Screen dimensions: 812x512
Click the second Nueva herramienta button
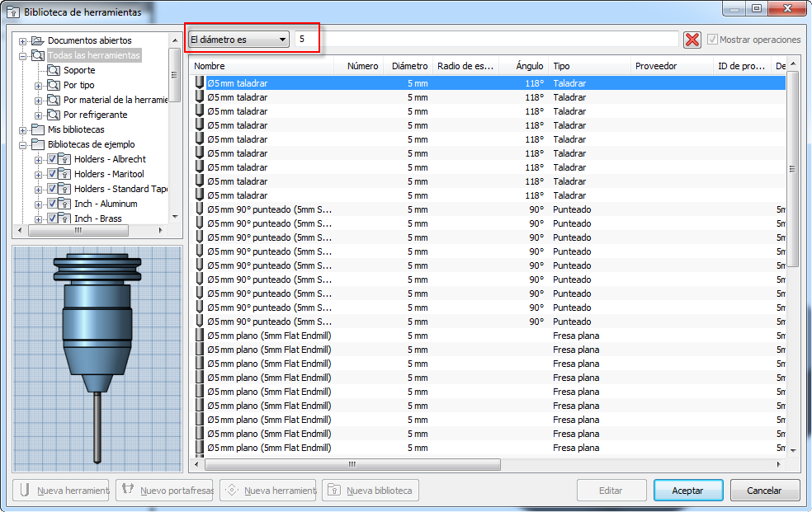(x=268, y=491)
